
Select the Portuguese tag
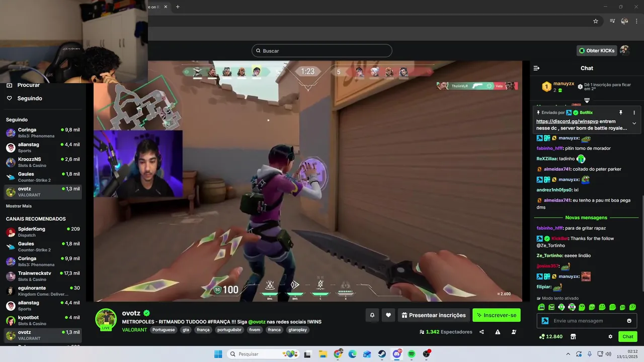pyautogui.click(x=164, y=330)
